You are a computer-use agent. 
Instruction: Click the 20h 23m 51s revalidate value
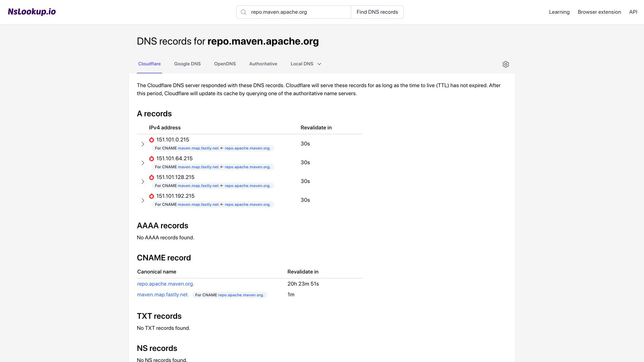click(x=303, y=284)
